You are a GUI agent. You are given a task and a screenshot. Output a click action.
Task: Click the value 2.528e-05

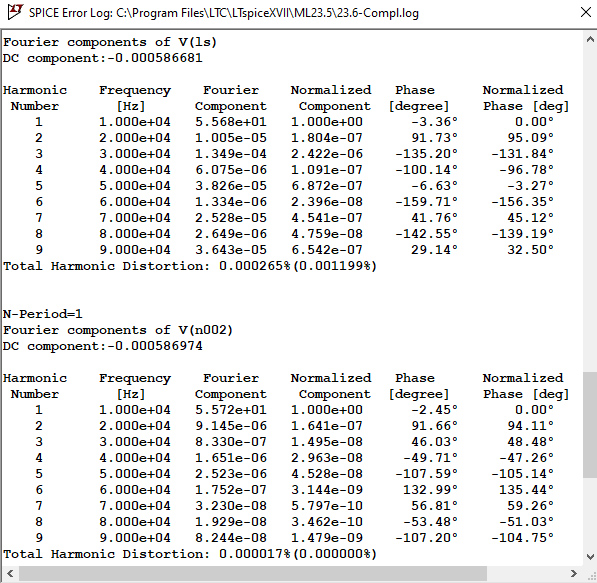tap(231, 218)
